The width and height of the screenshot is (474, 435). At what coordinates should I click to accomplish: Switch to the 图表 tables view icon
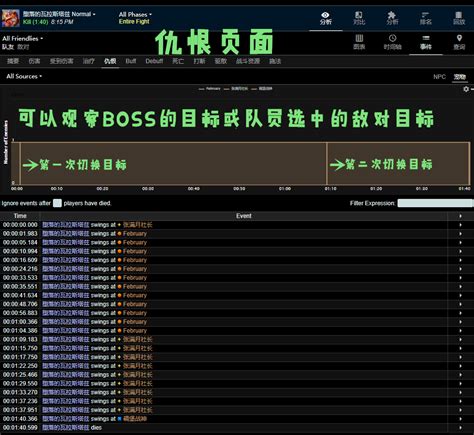tap(359, 42)
